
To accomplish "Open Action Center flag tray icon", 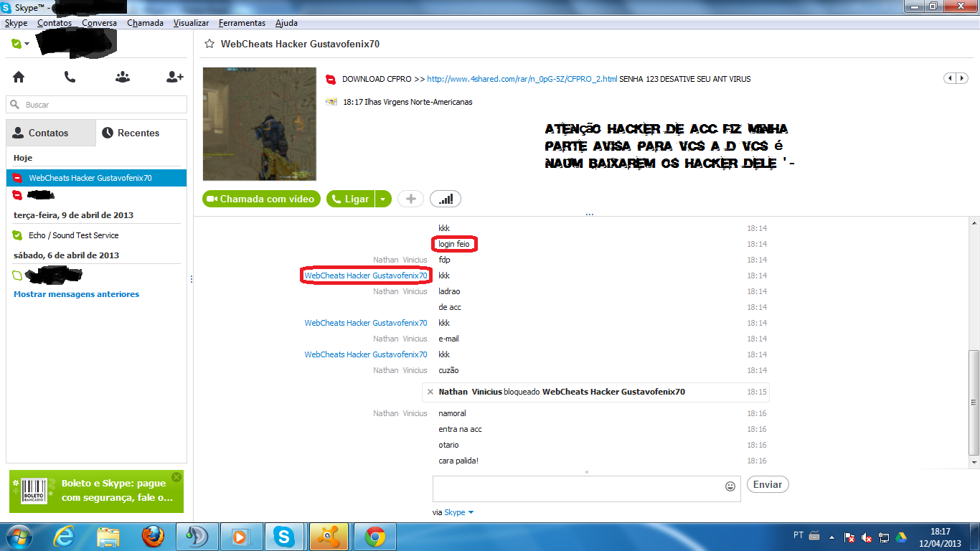I will [849, 537].
